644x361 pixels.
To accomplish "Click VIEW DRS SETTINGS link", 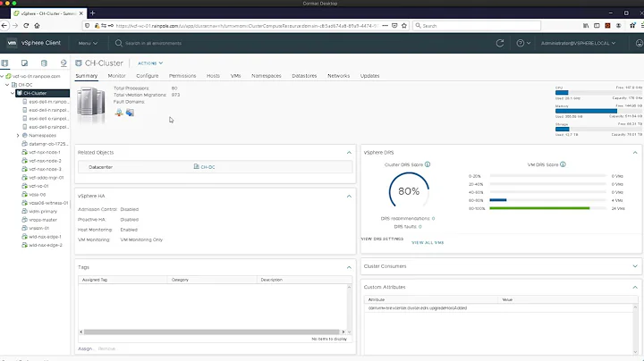I will 382,239.
